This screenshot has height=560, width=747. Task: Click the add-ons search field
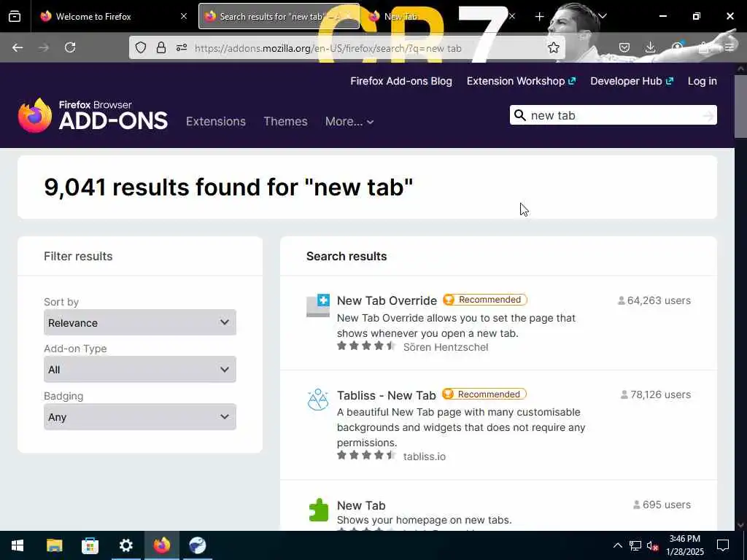[613, 115]
